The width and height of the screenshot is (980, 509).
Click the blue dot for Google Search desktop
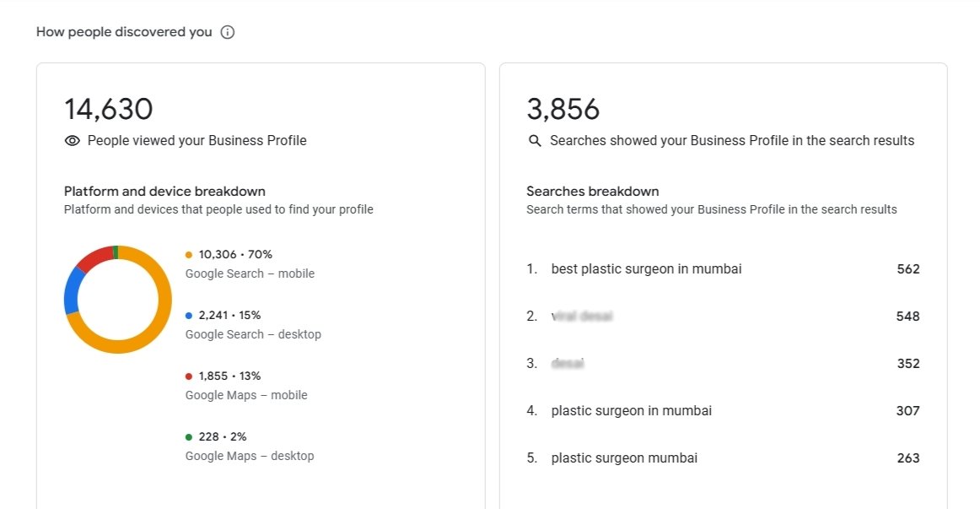[189, 315]
